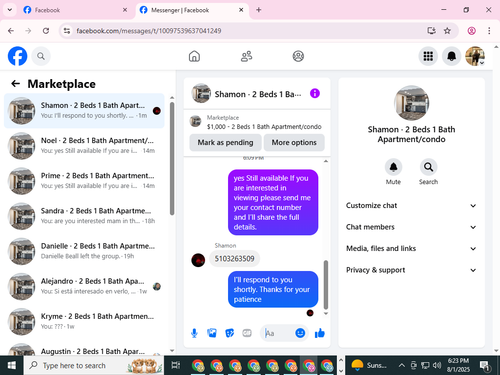Viewport: 500px width, 375px height.
Task: Show hidden system tray icons chevron
Action: [402, 366]
